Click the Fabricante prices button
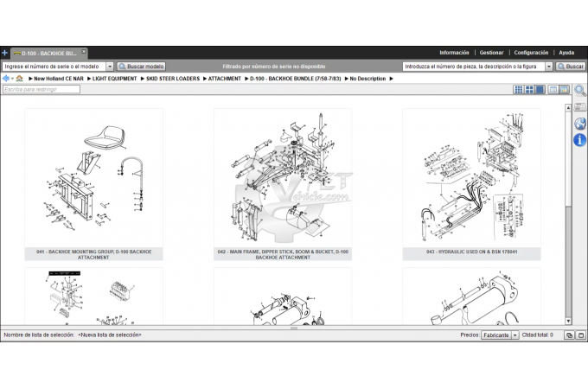Viewport: 588px width, 389px height. pyautogui.click(x=496, y=335)
